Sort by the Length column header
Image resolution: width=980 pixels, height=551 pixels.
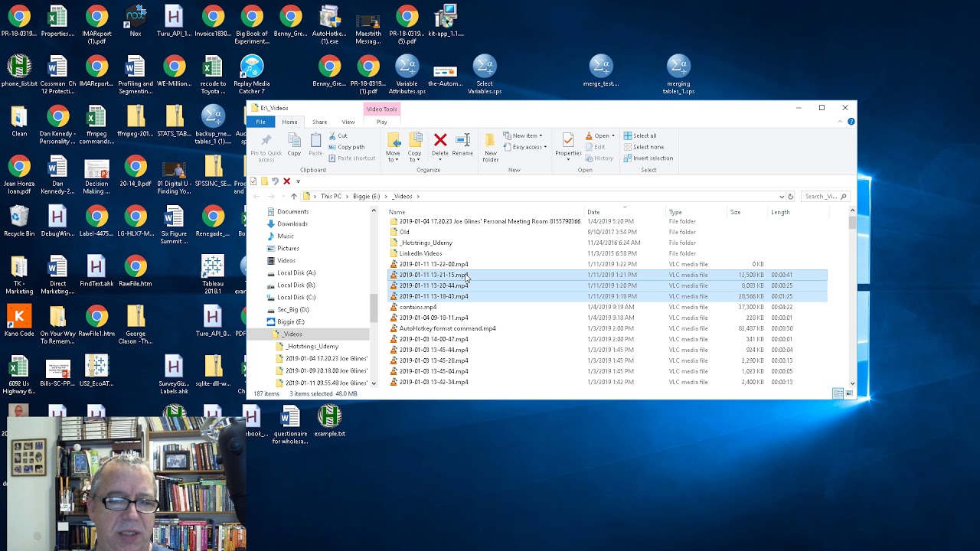tap(780, 212)
